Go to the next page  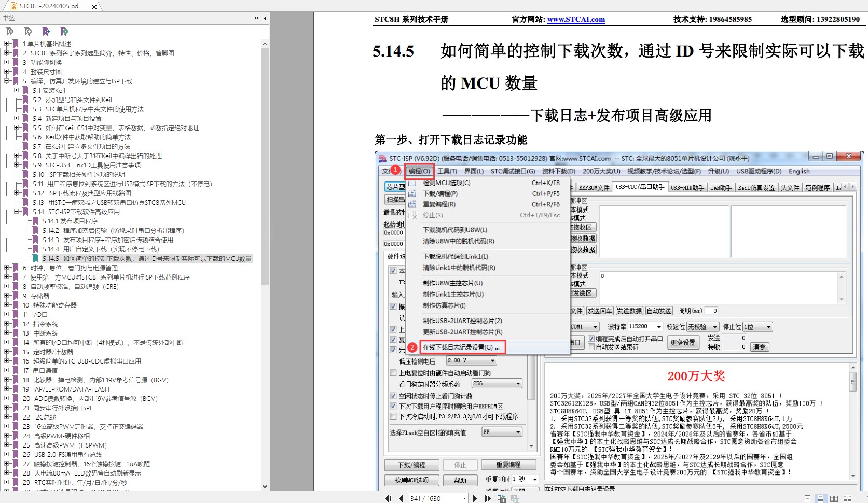pyautogui.click(x=475, y=498)
